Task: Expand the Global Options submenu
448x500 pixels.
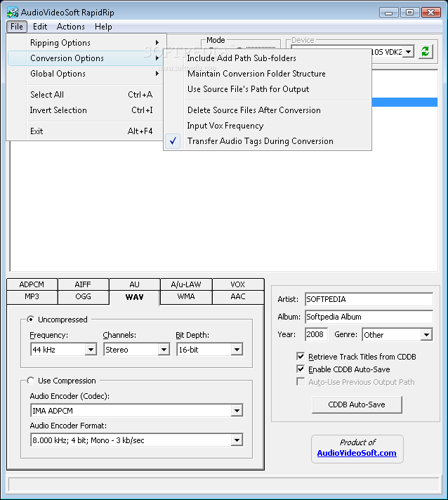Action: (x=86, y=74)
